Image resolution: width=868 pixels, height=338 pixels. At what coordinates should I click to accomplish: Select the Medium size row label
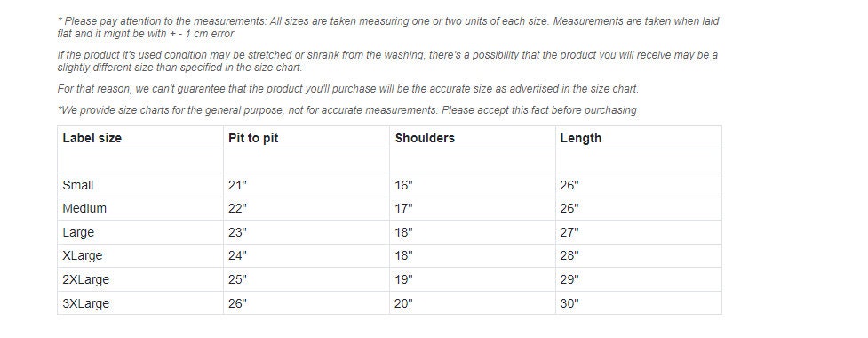pos(84,208)
